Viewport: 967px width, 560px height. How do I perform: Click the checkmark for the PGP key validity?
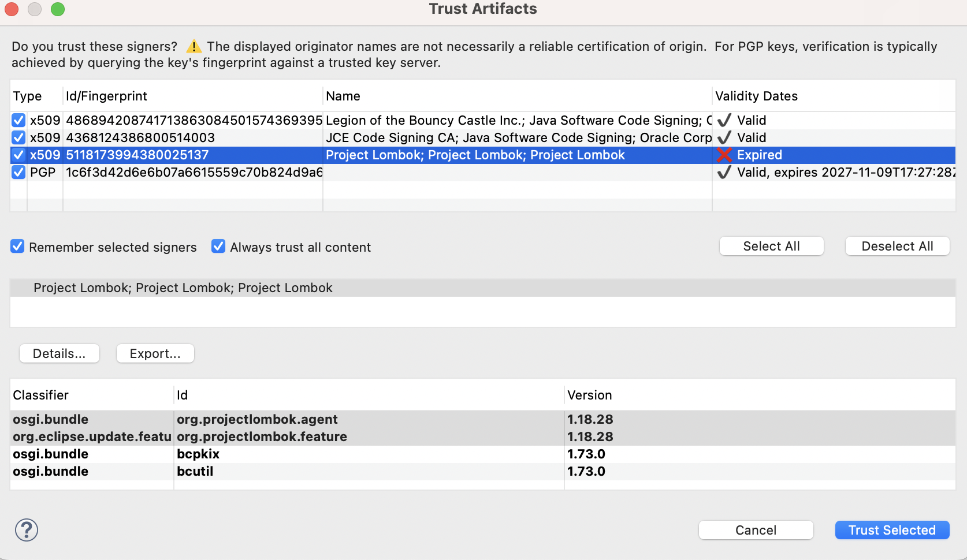coord(724,172)
